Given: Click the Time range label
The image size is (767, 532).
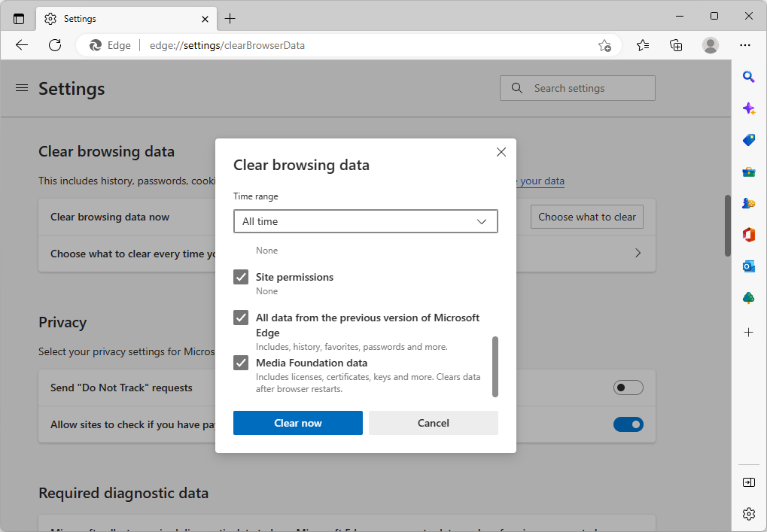Looking at the screenshot, I should (255, 196).
